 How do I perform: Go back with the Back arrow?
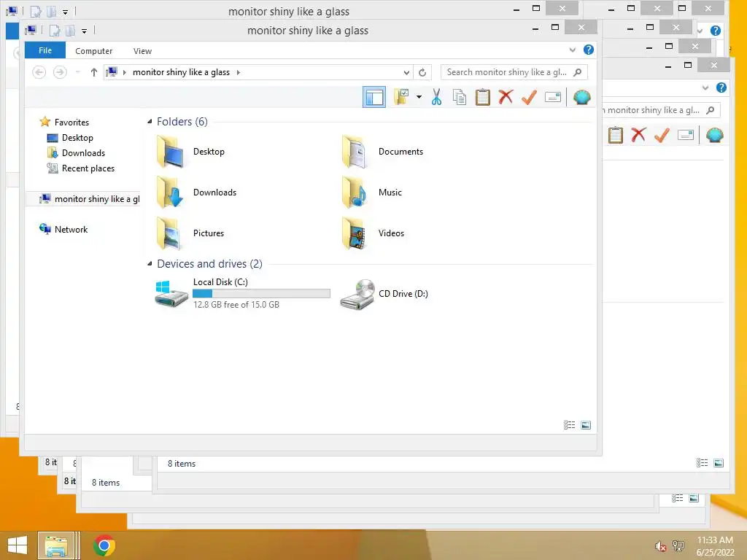(39, 72)
